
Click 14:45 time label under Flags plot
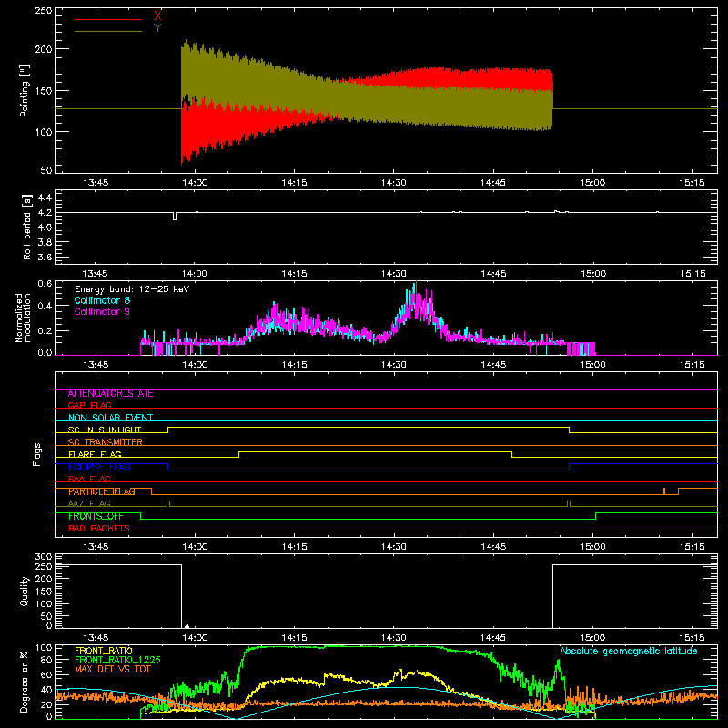(493, 547)
